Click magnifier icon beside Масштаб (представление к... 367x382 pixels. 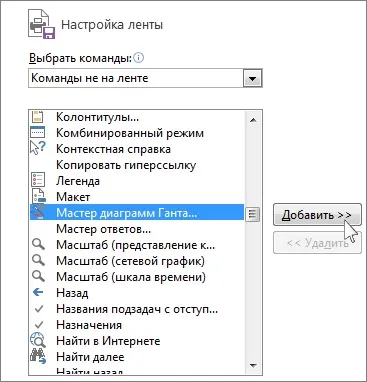point(38,245)
